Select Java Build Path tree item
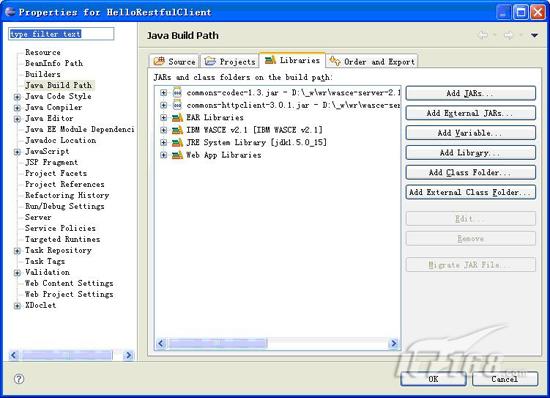This screenshot has width=550, height=398. (59, 85)
